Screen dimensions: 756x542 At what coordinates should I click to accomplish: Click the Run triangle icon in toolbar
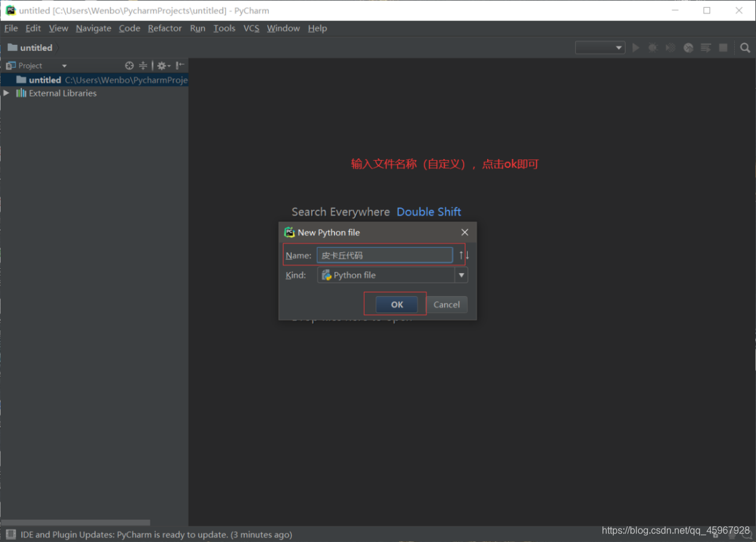tap(636, 47)
